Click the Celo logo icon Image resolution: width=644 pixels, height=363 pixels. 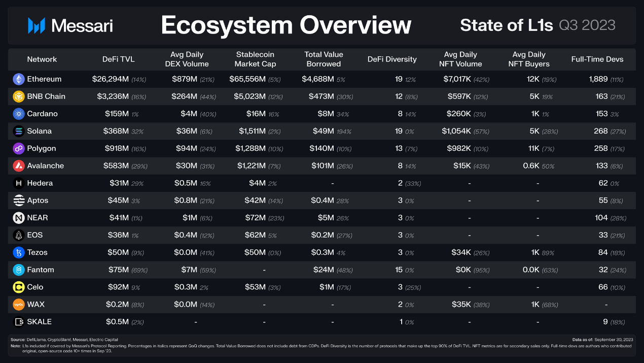[19, 287]
